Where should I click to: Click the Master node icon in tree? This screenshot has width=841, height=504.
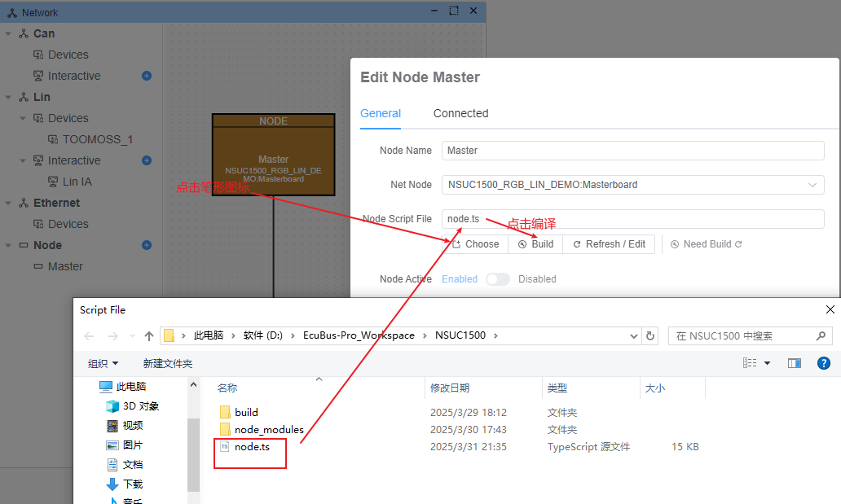38,266
